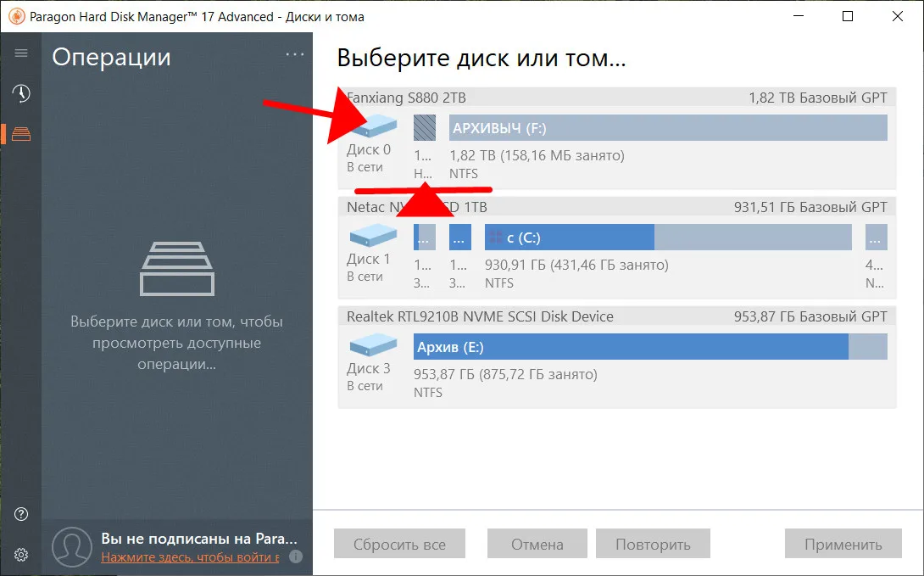Click the Сбросить все button
This screenshot has width=924, height=576.
coord(399,544)
